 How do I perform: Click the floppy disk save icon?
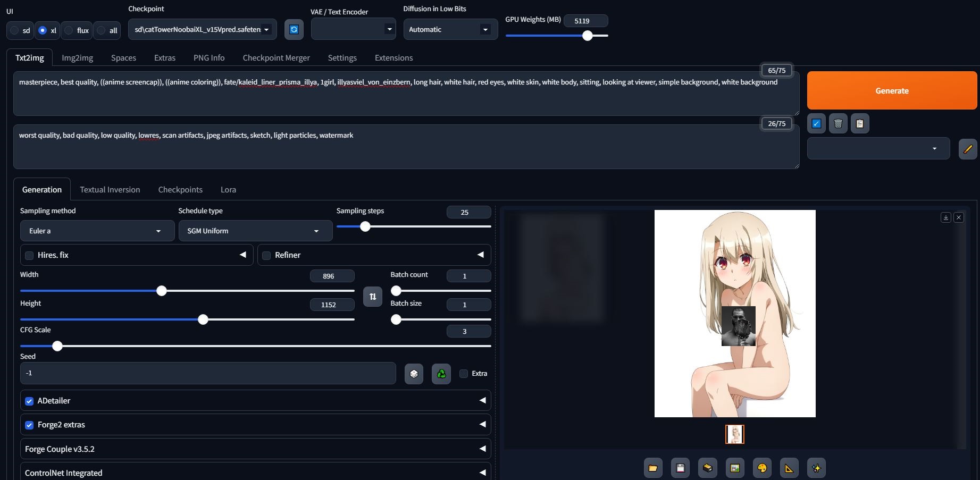[x=680, y=468]
